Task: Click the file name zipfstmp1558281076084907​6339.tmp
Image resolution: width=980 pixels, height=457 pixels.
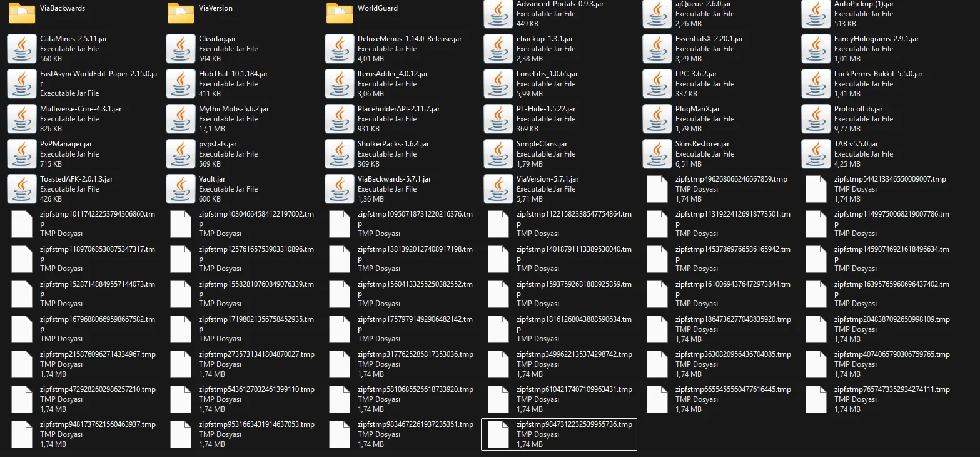Action: [x=256, y=289]
